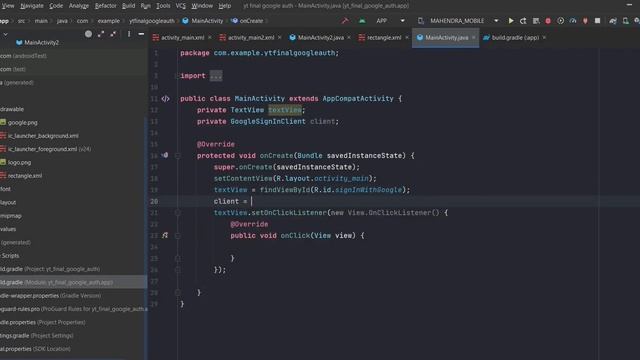Open the Navigate menu
This screenshot has width=640, height=360.
click(31, 6)
